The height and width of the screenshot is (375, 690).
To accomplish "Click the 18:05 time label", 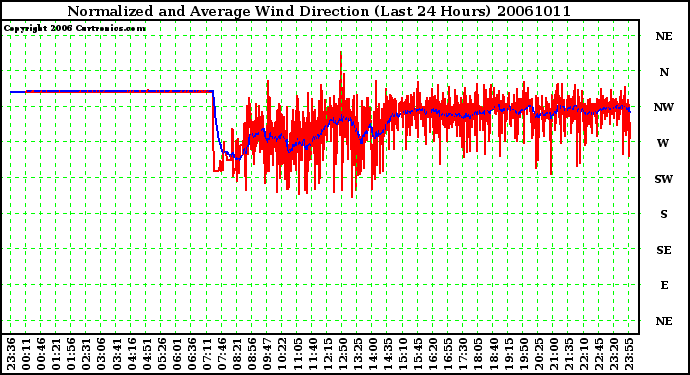I will pyautogui.click(x=478, y=354).
